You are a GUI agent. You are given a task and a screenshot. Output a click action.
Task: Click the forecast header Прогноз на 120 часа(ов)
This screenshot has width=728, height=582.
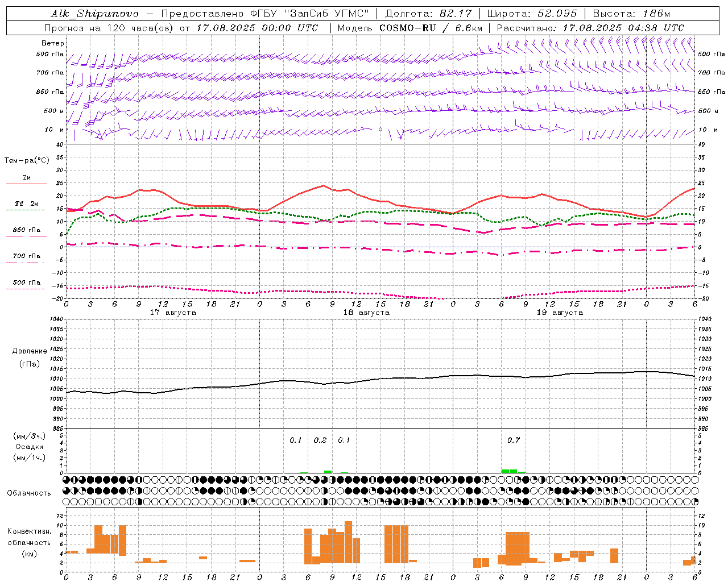tap(109, 28)
